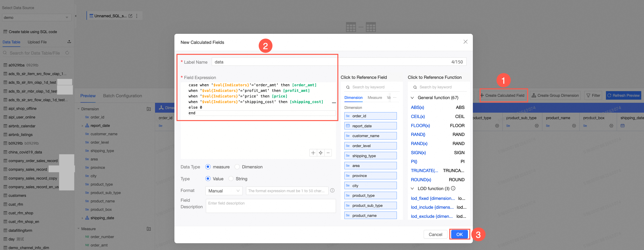Image resolution: width=644 pixels, height=250 pixels.
Task: Insert the ABS(x) function
Action: [417, 107]
